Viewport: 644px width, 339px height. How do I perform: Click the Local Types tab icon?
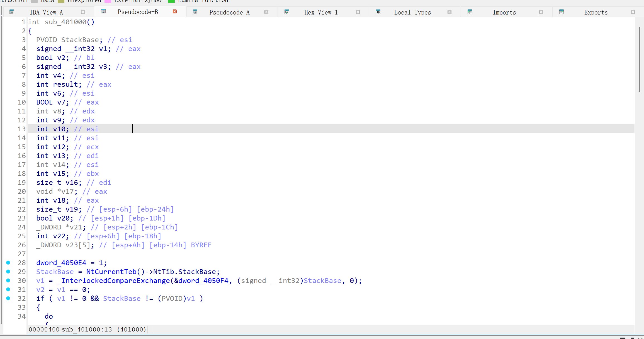tap(378, 12)
